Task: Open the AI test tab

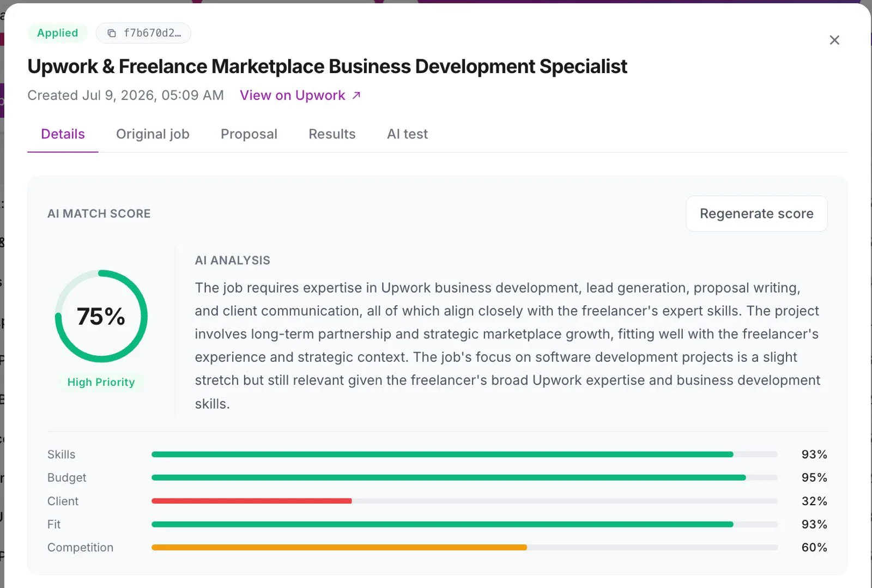Action: tap(407, 134)
